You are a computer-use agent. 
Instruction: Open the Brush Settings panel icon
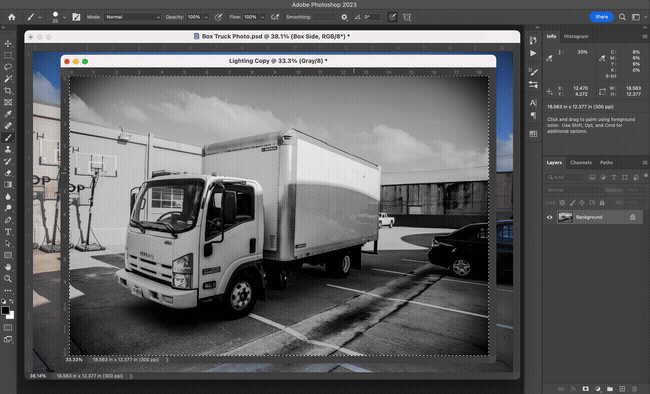[x=533, y=72]
